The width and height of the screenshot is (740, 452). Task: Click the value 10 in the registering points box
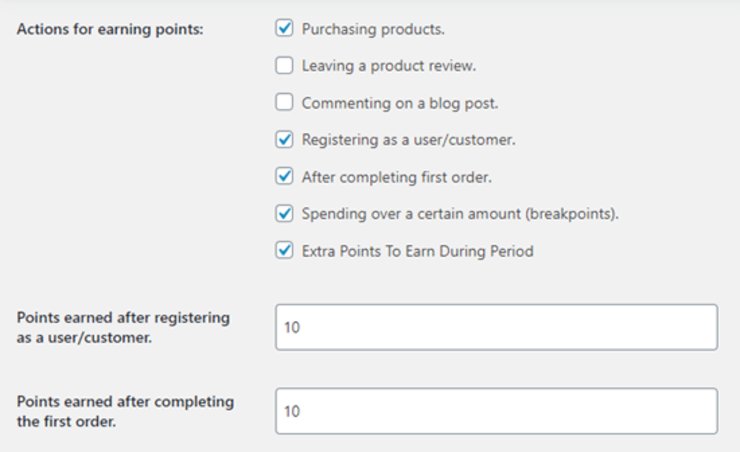tap(292, 327)
